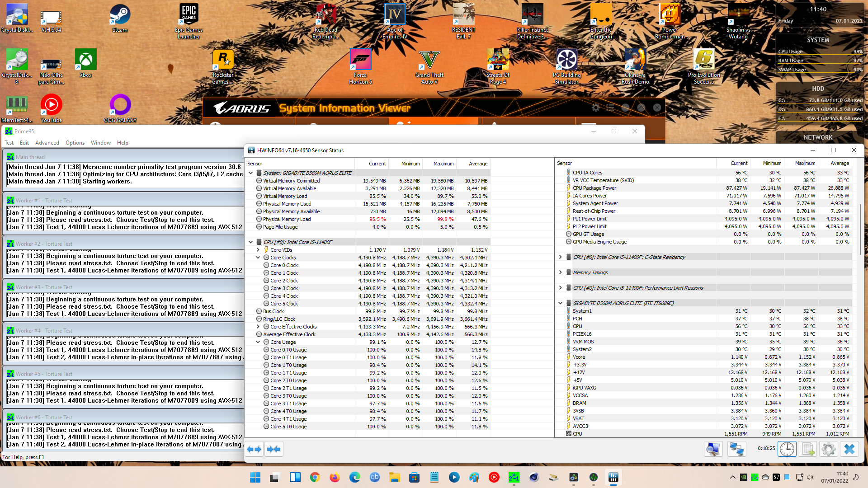The width and height of the screenshot is (868, 488).
Task: Open Prime95 Options menu
Action: [75, 143]
